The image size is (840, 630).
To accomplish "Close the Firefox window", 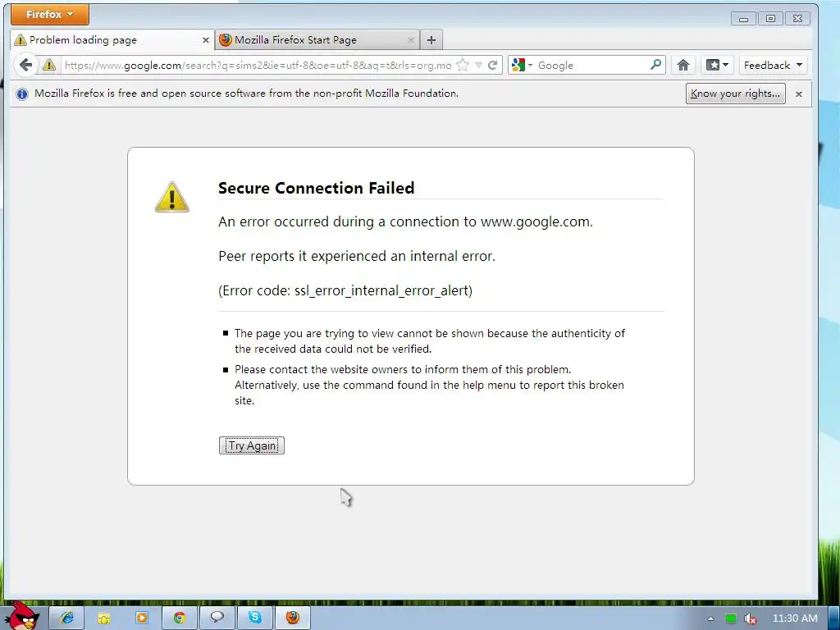I will point(797,19).
